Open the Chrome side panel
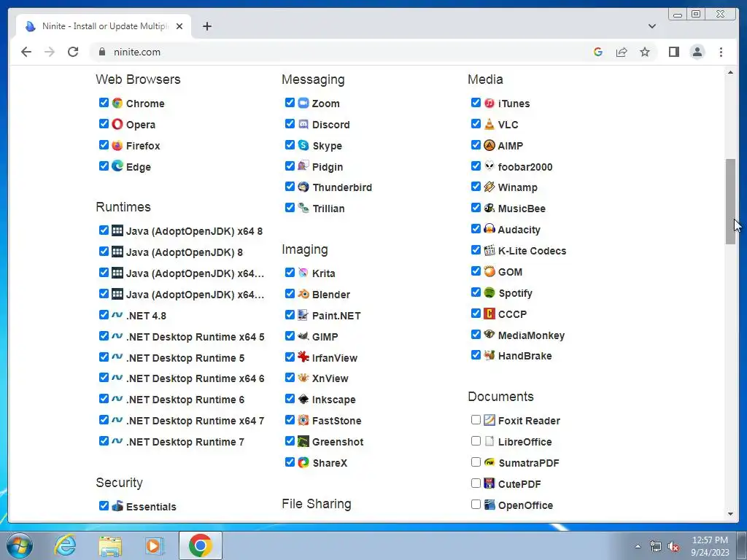 click(673, 52)
